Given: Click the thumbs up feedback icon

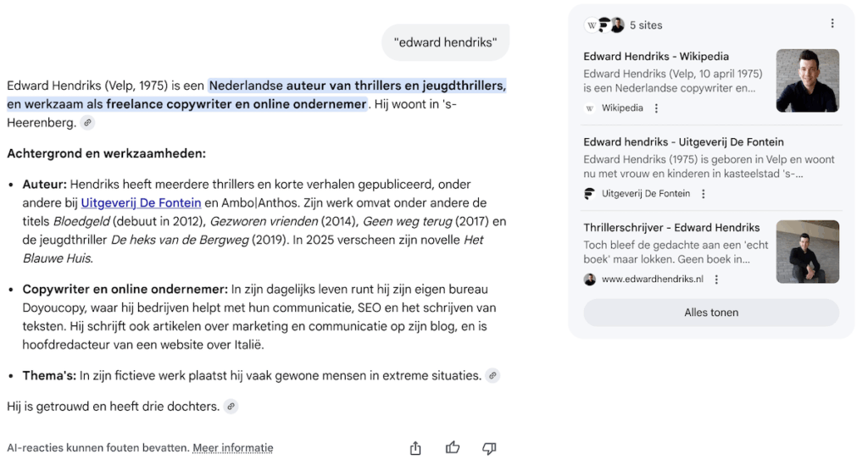Looking at the screenshot, I should click(x=453, y=448).
